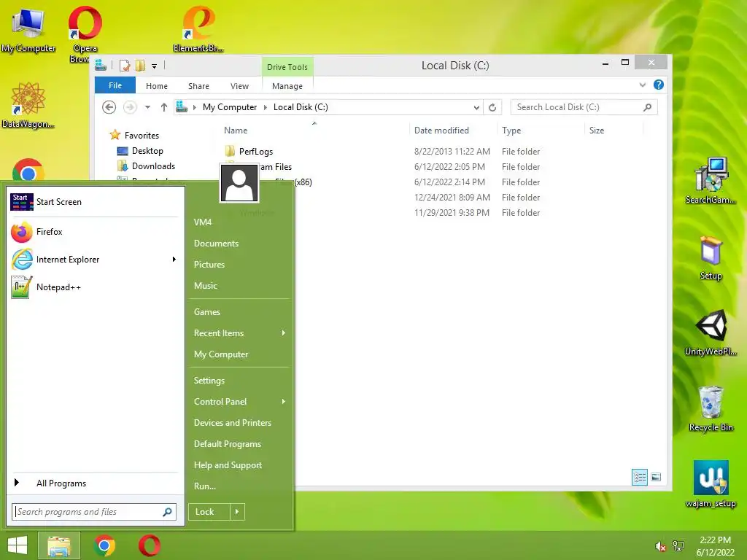Select PerfLogs folder row
The height and width of the screenshot is (560, 747).
[381, 152]
